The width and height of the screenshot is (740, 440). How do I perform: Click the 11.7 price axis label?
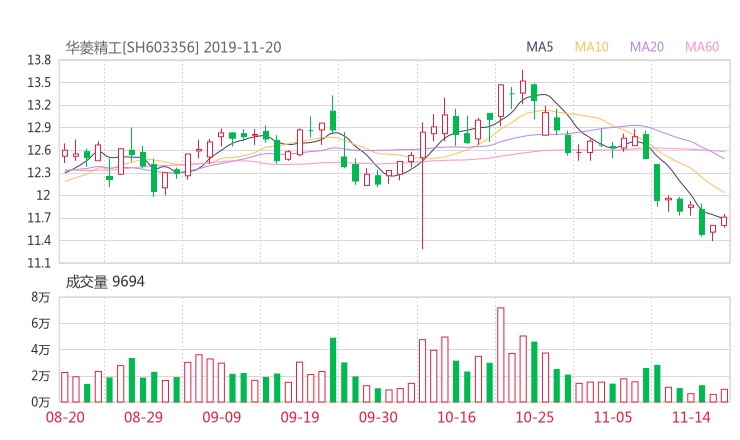(39, 218)
